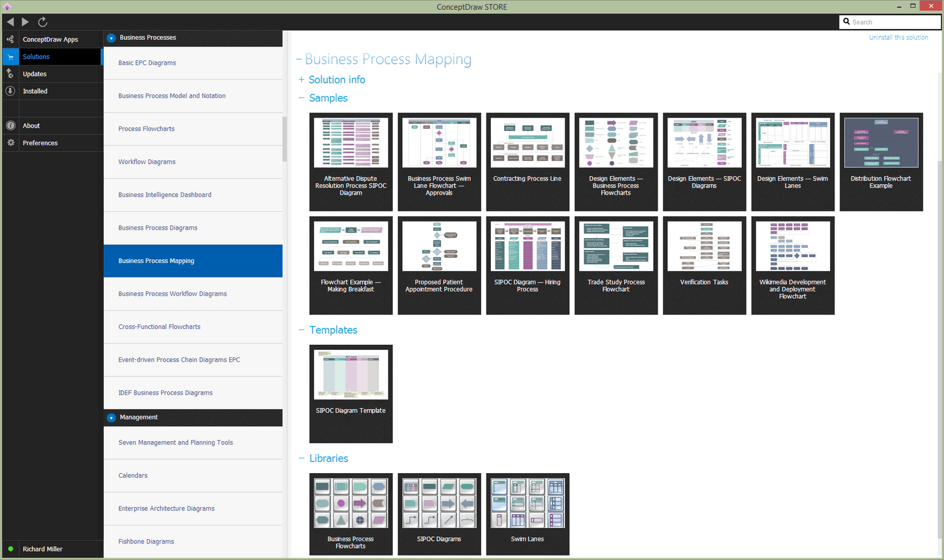Open the Swim Lanes library
Image resolution: width=944 pixels, height=560 pixels.
pyautogui.click(x=527, y=514)
